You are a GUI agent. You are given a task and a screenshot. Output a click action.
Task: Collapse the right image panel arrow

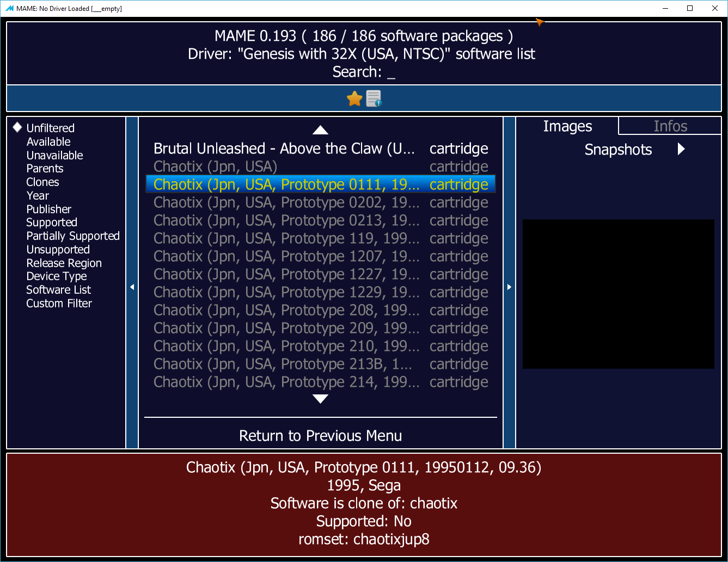point(509,287)
